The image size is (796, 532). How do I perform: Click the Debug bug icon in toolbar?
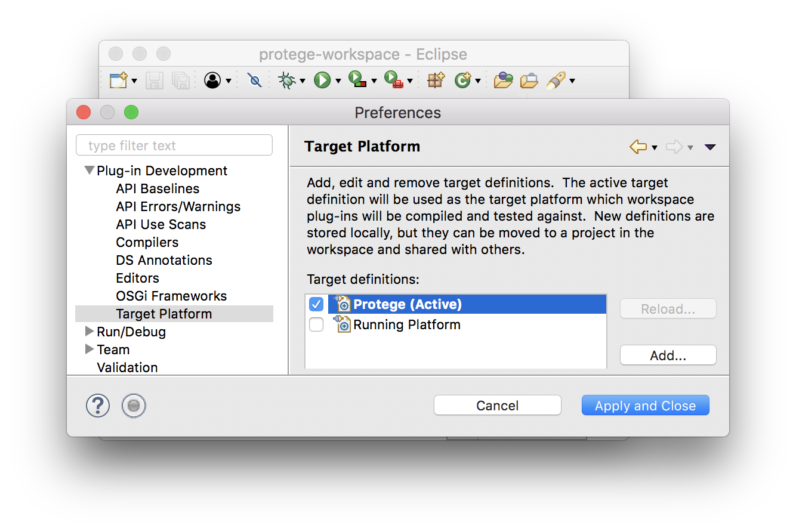(287, 80)
